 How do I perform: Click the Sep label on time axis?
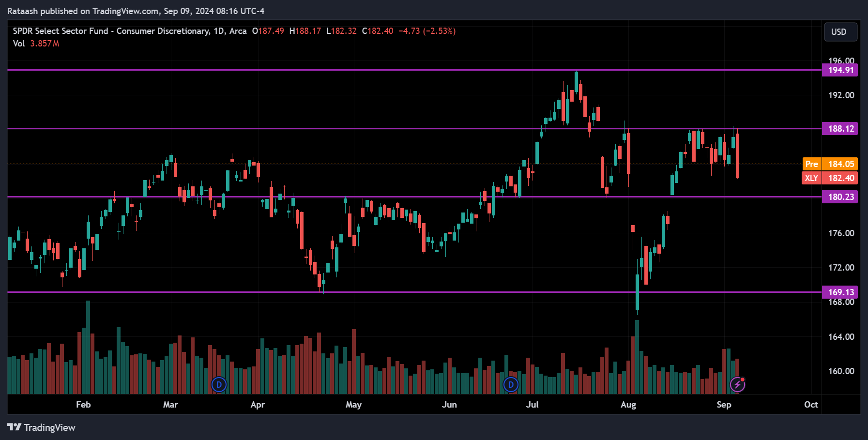pos(724,405)
